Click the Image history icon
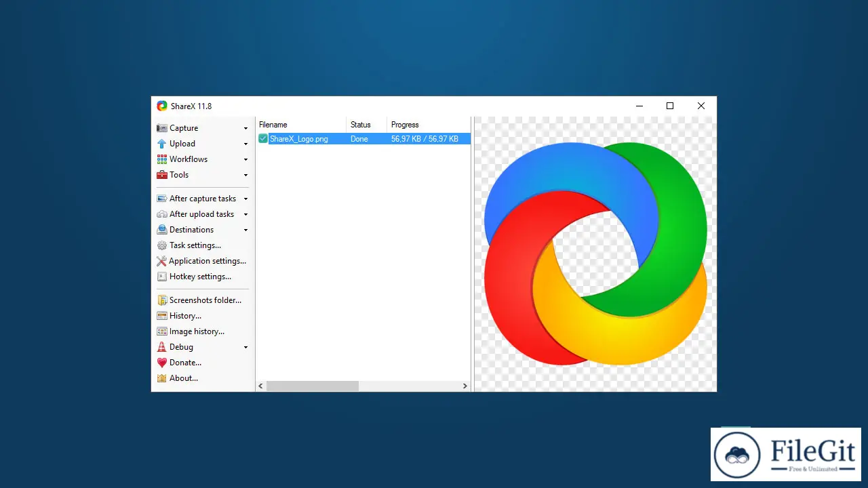This screenshot has height=488, width=868. pos(161,331)
